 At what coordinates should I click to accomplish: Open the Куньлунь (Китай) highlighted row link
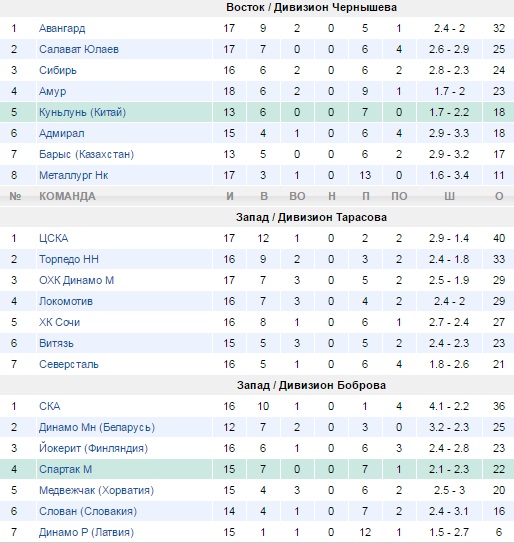coord(82,112)
